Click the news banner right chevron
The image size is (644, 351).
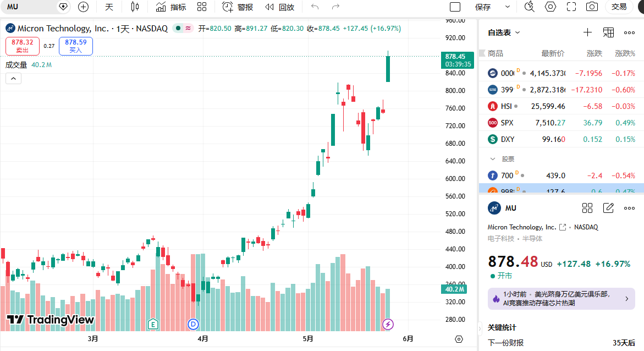[627, 299]
